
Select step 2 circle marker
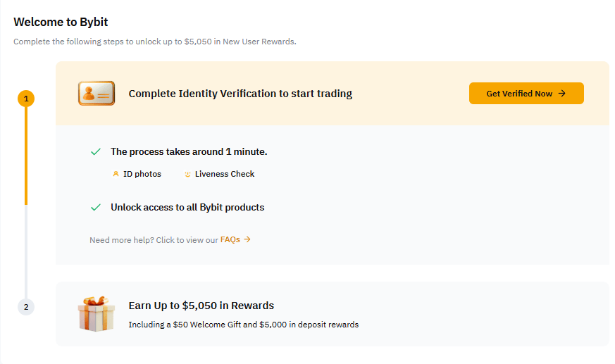[26, 307]
